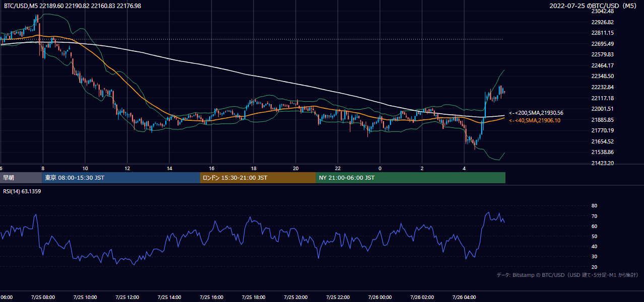Image resolution: width=644 pixels, height=302 pixels.
Task: Select the 22348.50 price axis label
Action: click(x=603, y=76)
